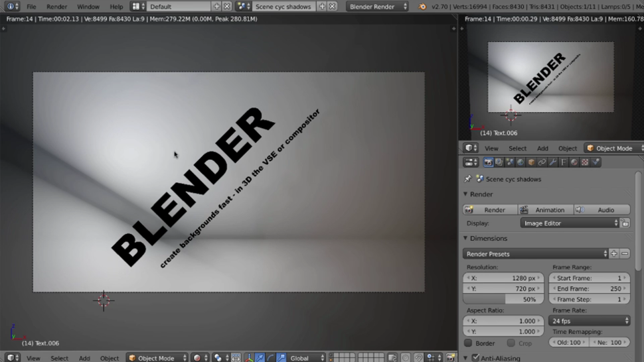Image resolution: width=644 pixels, height=362 pixels.
Task: Open Select menu in main viewport header
Action: click(60, 358)
